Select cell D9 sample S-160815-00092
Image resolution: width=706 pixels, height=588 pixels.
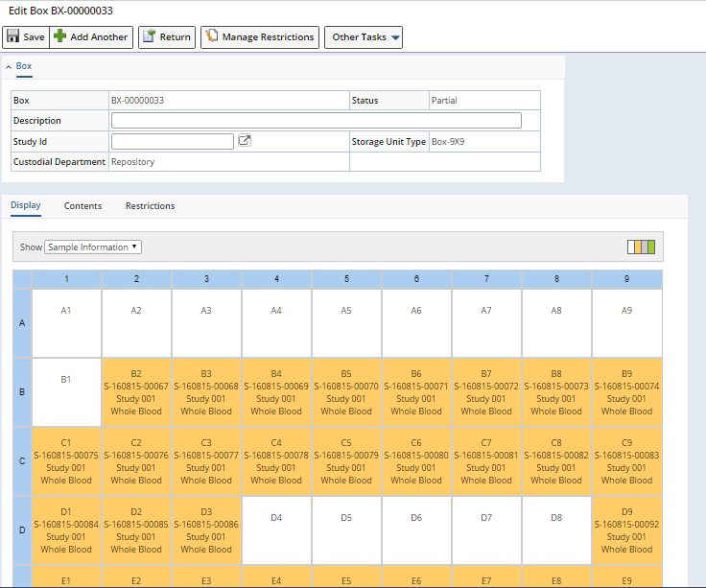tap(627, 530)
